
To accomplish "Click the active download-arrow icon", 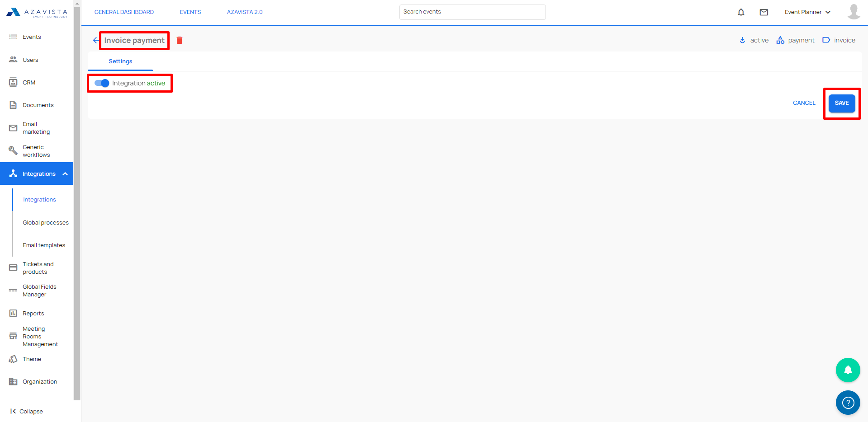I will coord(742,40).
